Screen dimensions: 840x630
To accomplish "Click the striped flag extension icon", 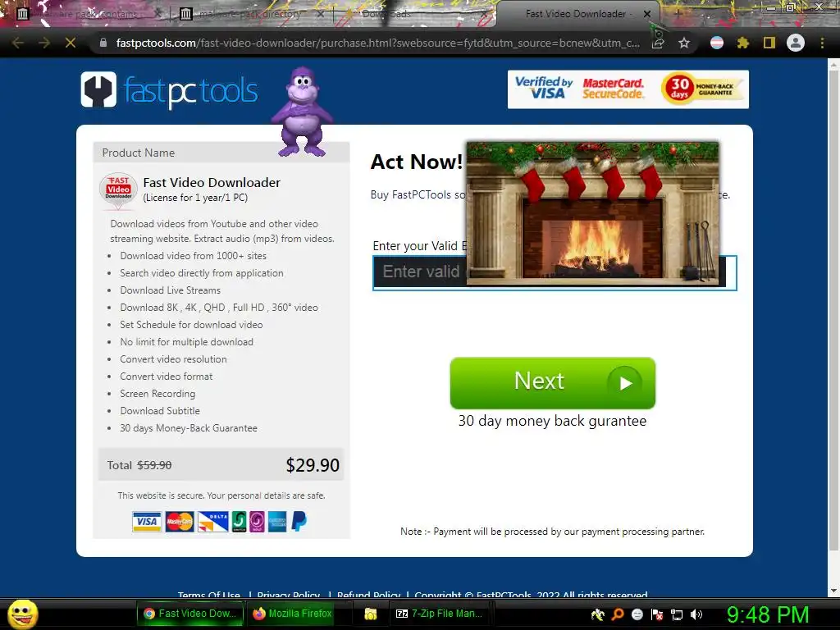I will click(717, 43).
